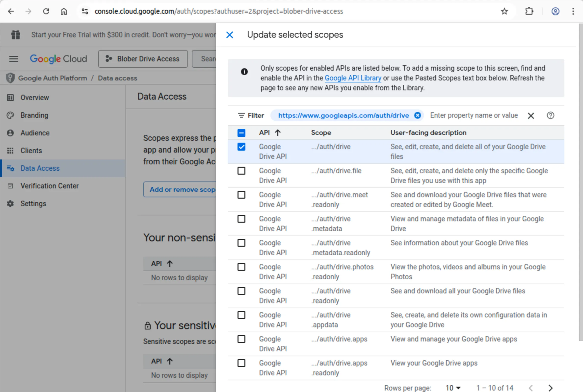Click the gift icon on the free trial banner
The height and width of the screenshot is (392, 583).
coord(15,35)
